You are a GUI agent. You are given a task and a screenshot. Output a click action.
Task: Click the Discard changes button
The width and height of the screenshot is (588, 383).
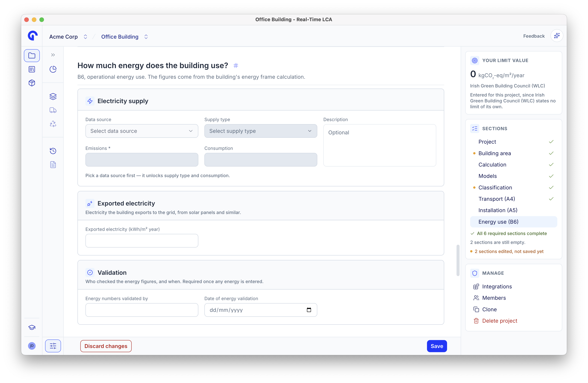(106, 346)
